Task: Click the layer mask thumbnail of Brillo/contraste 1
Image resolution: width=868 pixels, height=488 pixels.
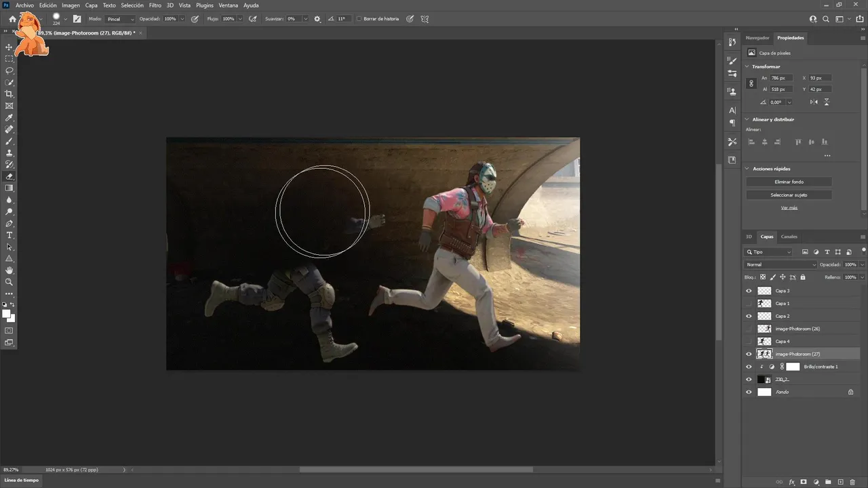Action: (x=793, y=367)
